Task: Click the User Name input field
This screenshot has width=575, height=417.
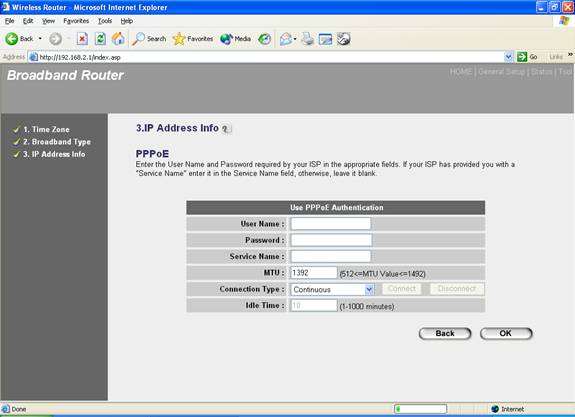Action: point(331,223)
